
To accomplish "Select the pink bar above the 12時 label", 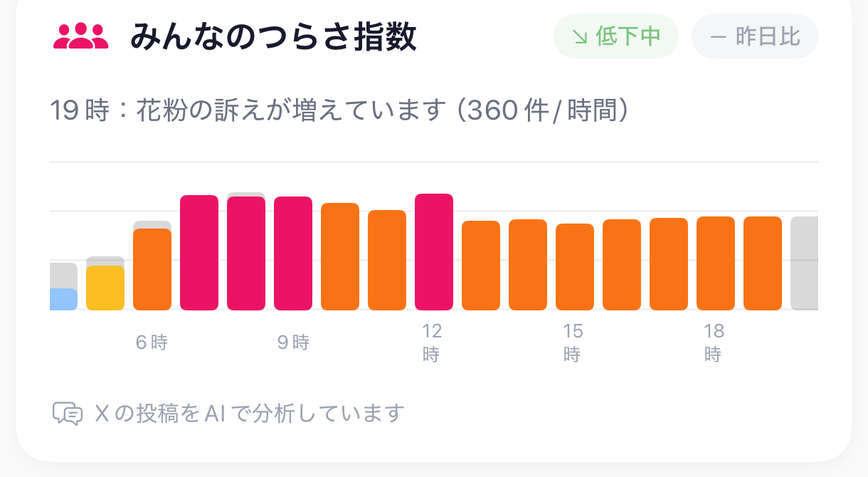I will (434, 252).
